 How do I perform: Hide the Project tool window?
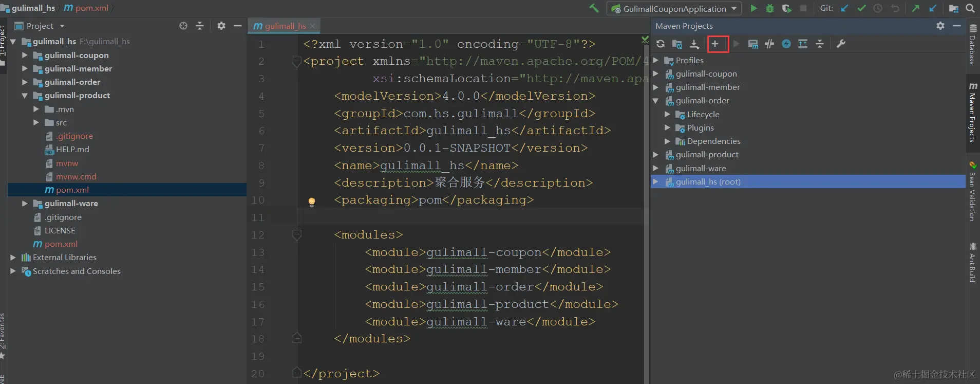click(238, 26)
